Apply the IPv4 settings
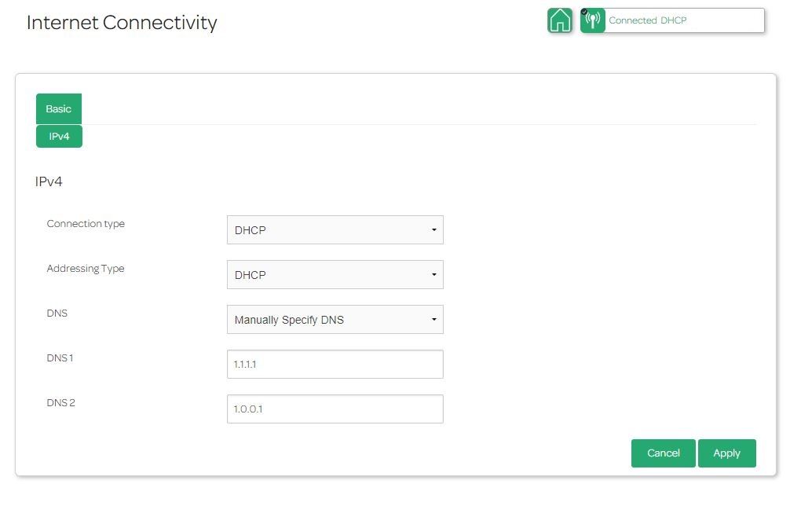Image resolution: width=812 pixels, height=506 pixels. [x=726, y=453]
